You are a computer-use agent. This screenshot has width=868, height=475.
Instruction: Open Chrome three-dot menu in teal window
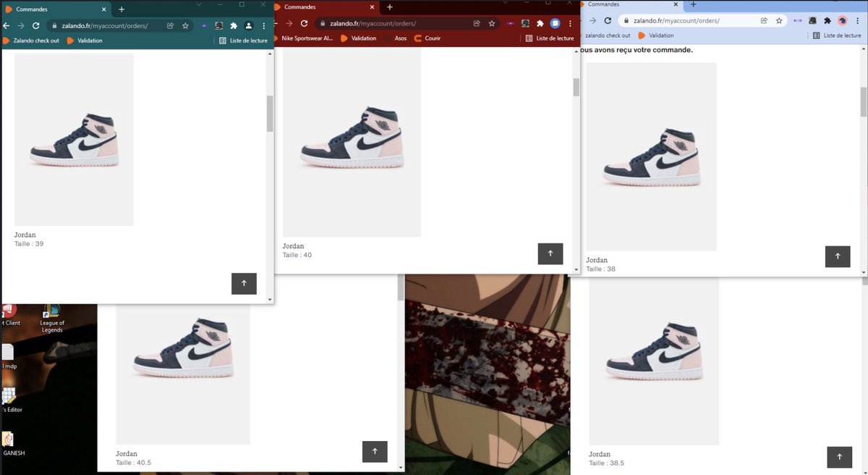(264, 25)
